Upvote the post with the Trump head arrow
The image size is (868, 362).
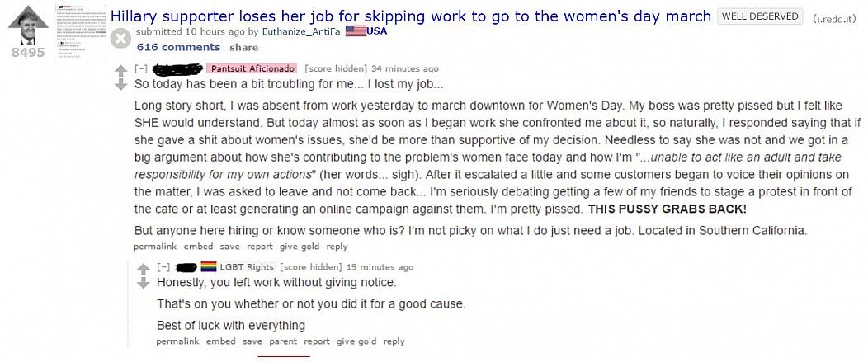click(x=28, y=25)
